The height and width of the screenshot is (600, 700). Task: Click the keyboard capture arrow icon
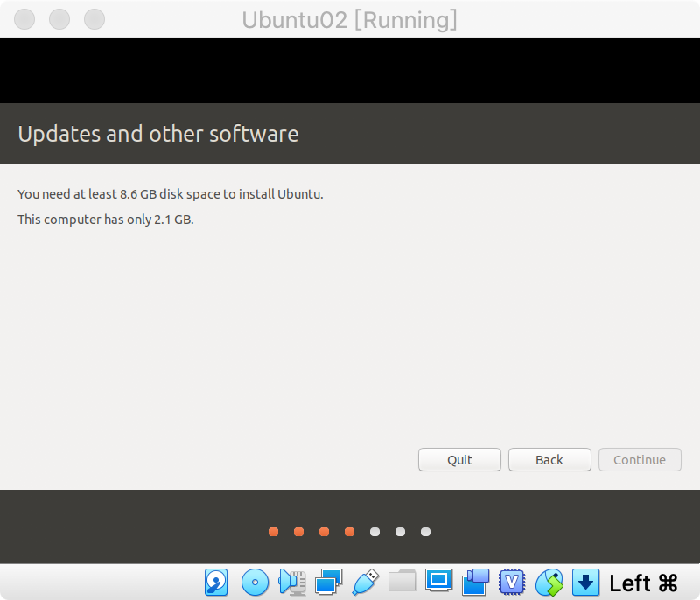(585, 583)
